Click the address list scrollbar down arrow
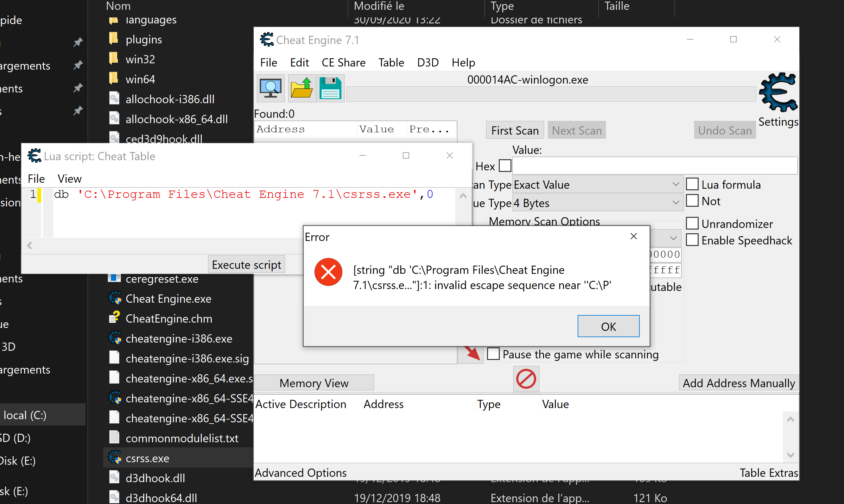The height and width of the screenshot is (504, 844). tap(790, 455)
